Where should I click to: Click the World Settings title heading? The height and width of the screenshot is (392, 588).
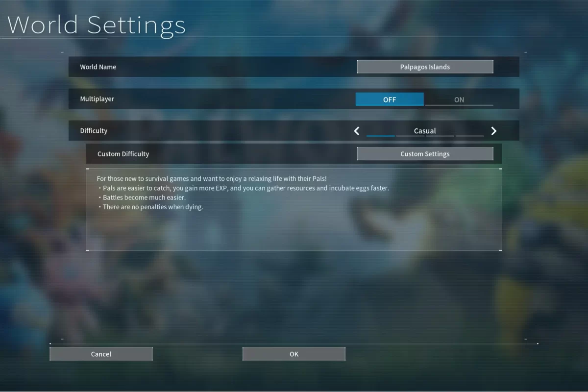tap(97, 24)
